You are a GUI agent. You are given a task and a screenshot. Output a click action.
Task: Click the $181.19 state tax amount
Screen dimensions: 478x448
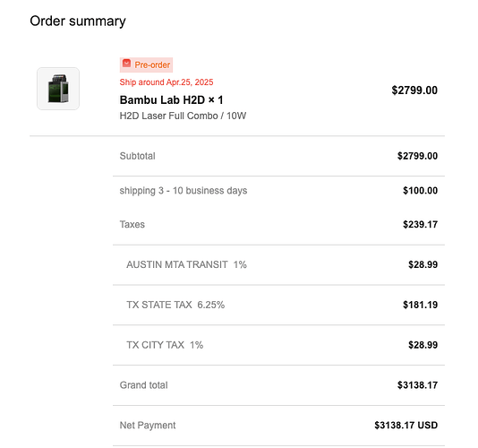click(x=420, y=305)
